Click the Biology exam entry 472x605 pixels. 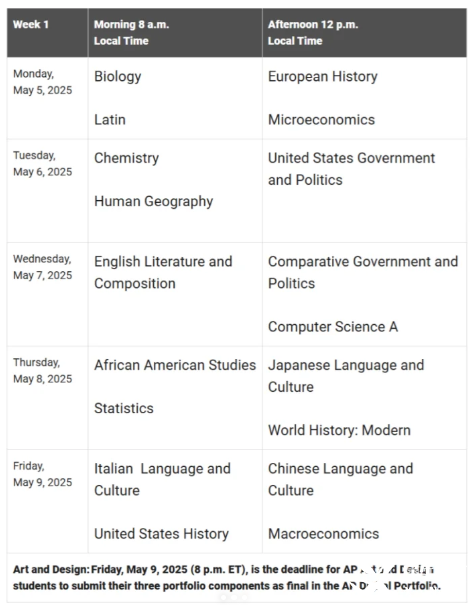(118, 77)
